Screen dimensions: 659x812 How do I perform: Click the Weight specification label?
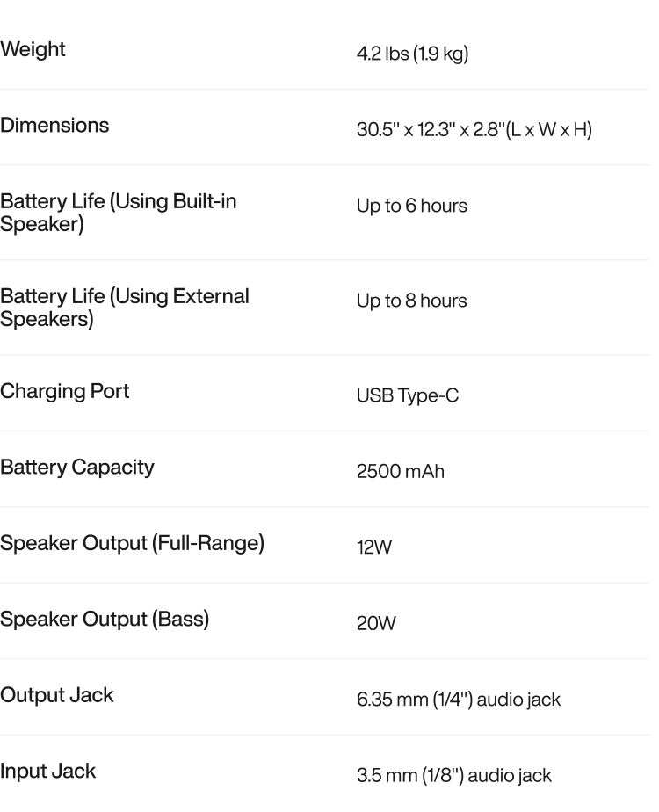(33, 49)
